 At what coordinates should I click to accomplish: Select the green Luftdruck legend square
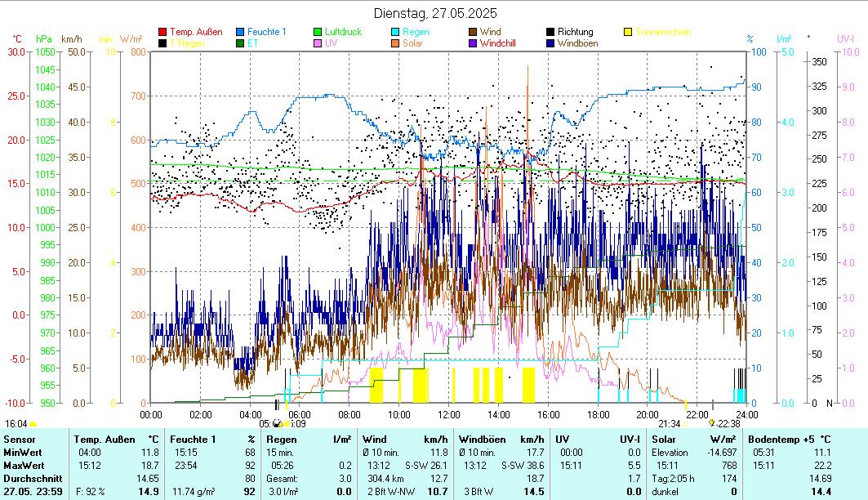click(318, 33)
